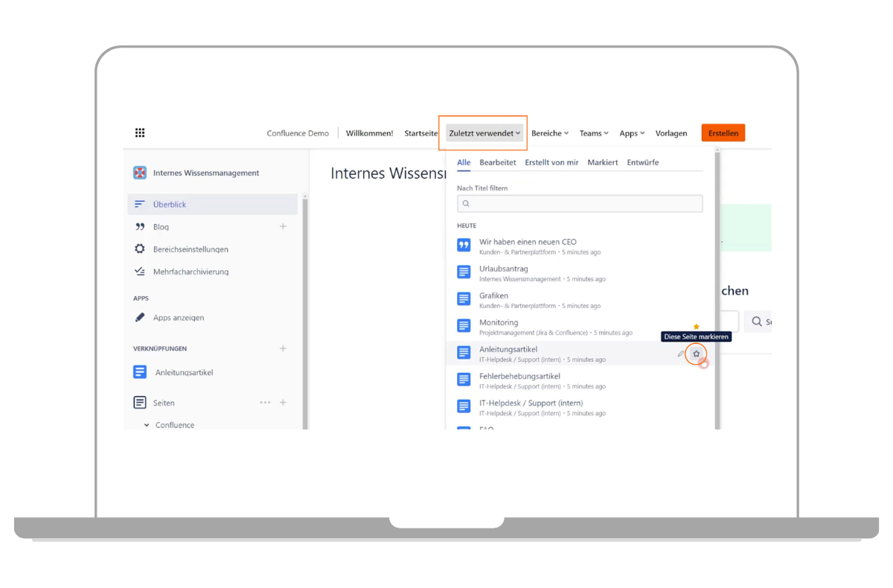Image resolution: width=893 pixels, height=588 pixels.
Task: Add a new blog post with plus
Action: coord(283,226)
